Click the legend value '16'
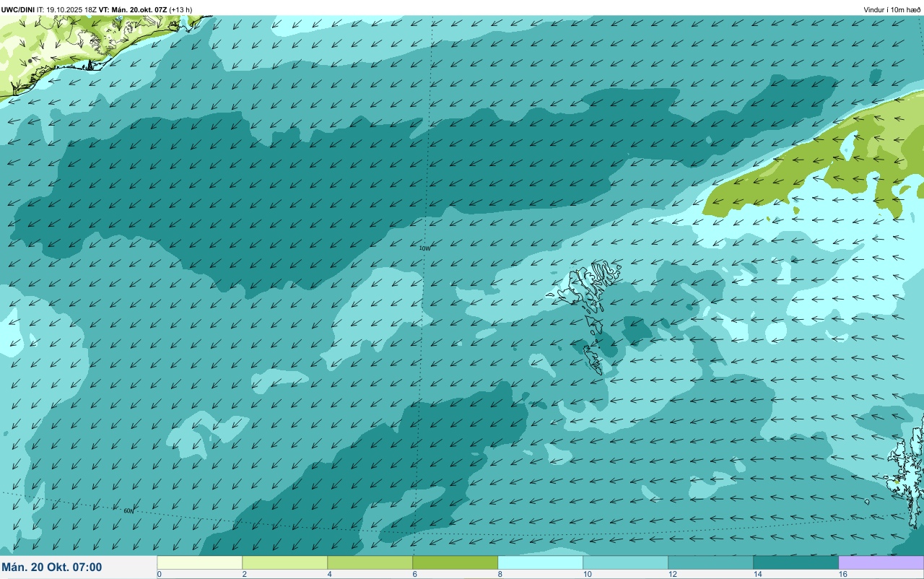 843,574
